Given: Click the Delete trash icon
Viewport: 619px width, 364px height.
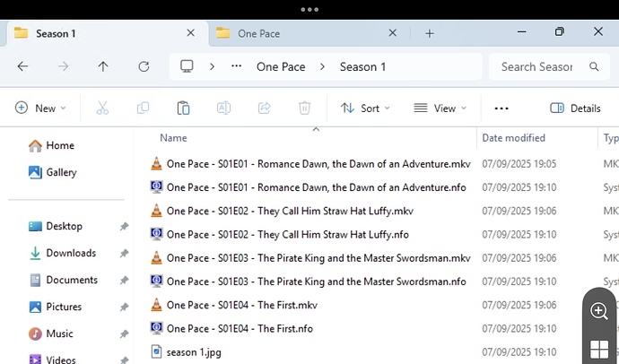Looking at the screenshot, I should coord(304,108).
